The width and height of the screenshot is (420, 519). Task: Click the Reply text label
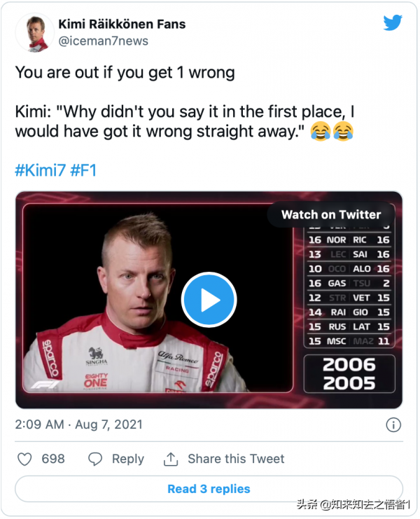pos(128,459)
